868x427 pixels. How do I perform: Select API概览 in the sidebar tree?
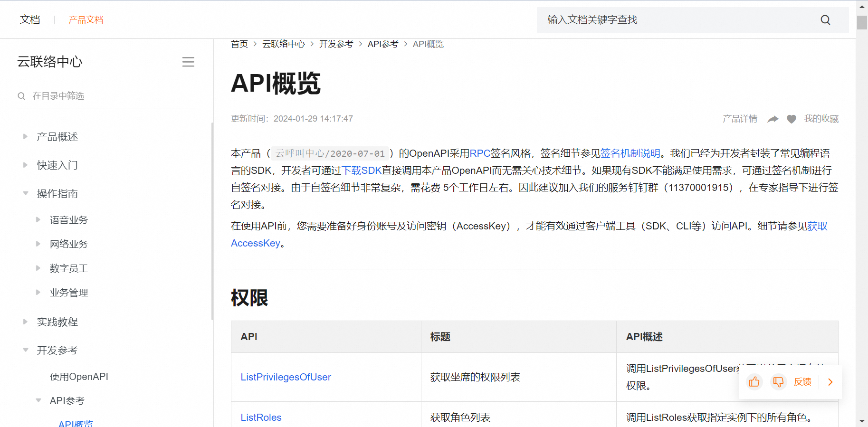tap(76, 424)
